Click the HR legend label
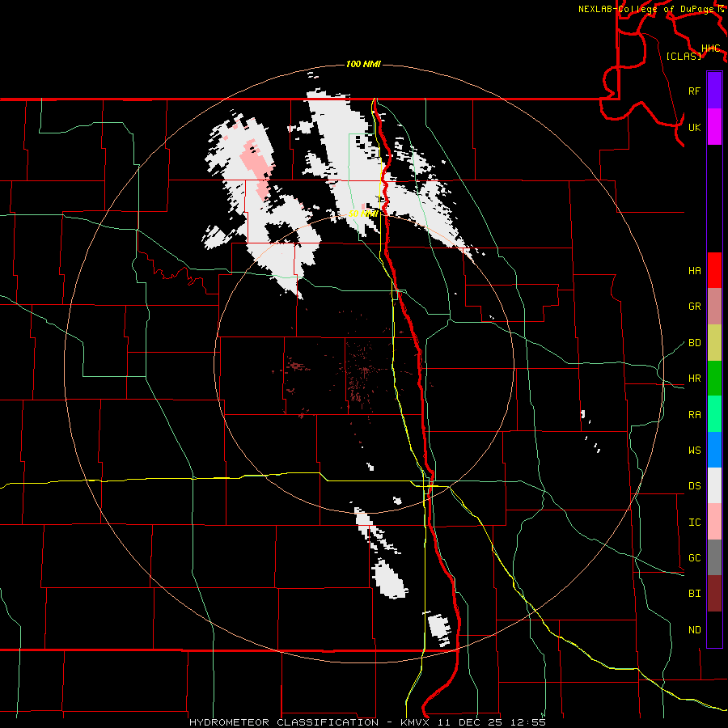728x728 pixels. point(695,379)
